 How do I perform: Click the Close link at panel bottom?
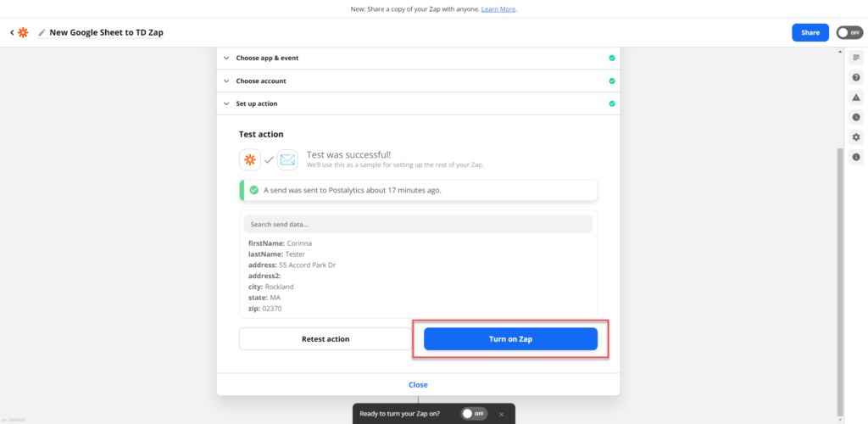[x=418, y=385]
